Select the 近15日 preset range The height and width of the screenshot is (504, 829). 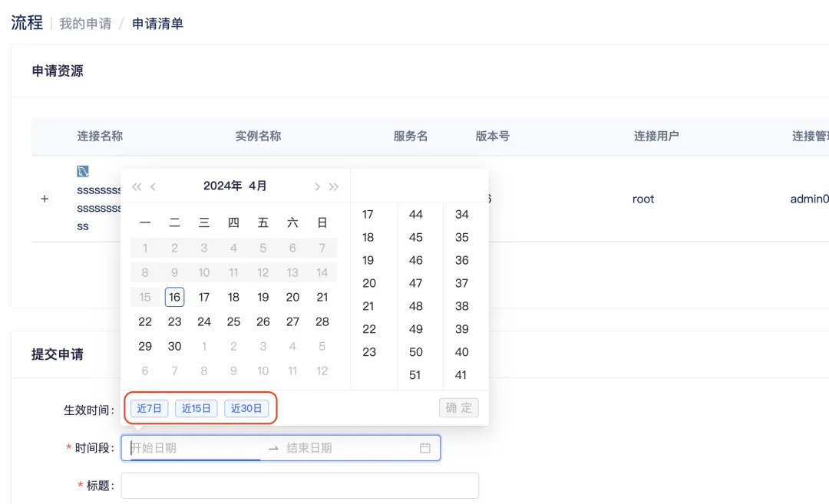coord(197,408)
